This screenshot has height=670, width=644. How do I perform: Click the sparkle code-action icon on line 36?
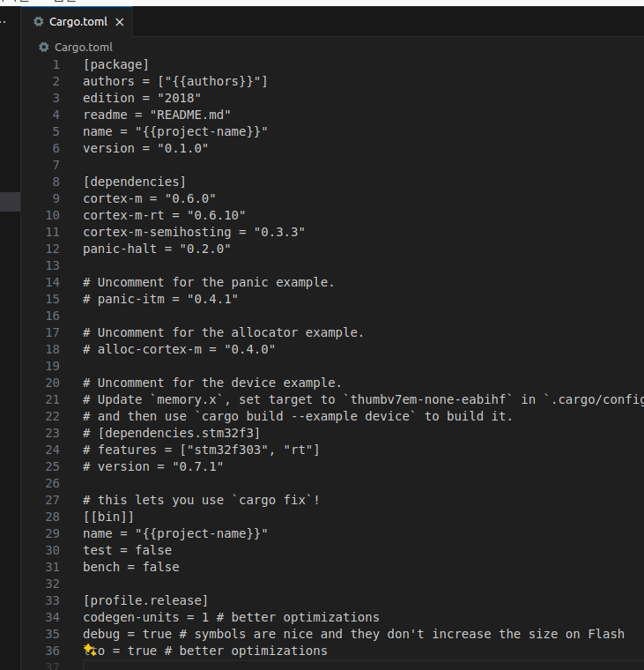[89, 650]
